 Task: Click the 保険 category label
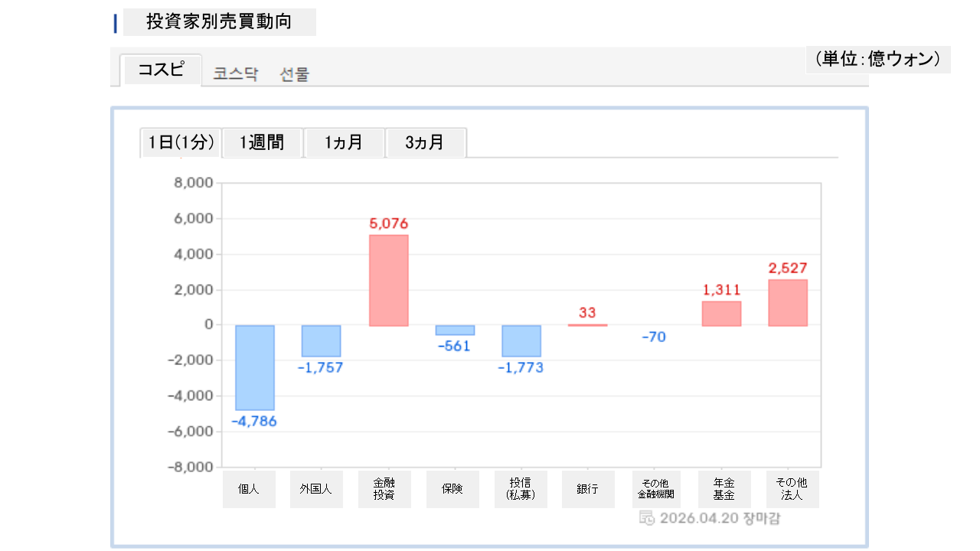(452, 489)
